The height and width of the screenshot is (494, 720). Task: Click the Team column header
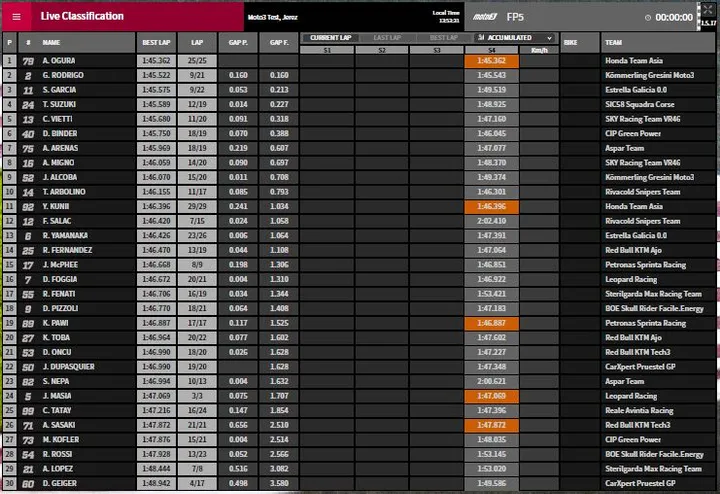(x=613, y=43)
